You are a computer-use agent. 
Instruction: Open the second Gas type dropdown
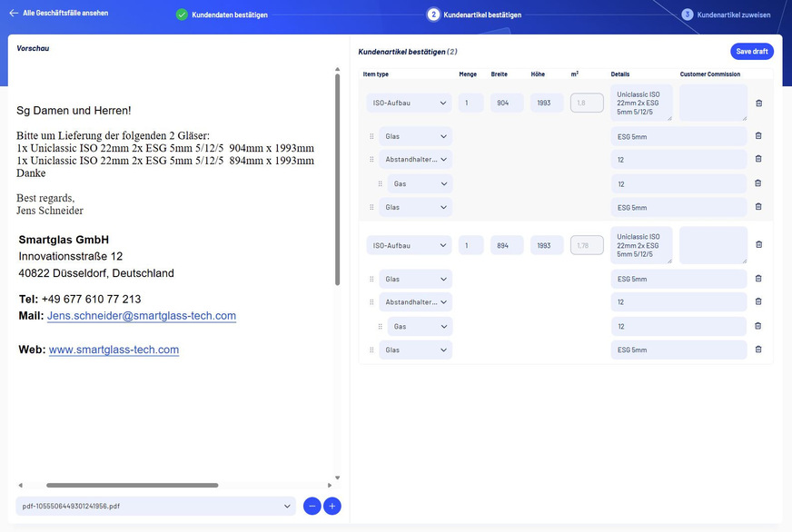click(419, 326)
